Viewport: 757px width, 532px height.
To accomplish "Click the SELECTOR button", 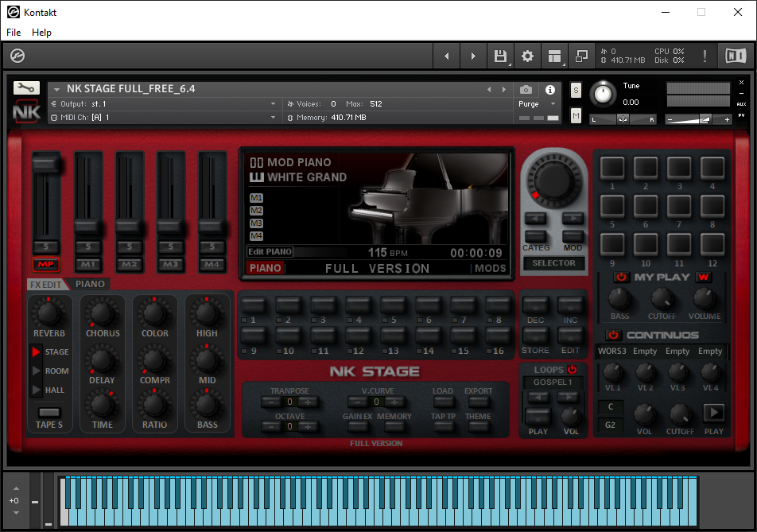I will [x=553, y=263].
